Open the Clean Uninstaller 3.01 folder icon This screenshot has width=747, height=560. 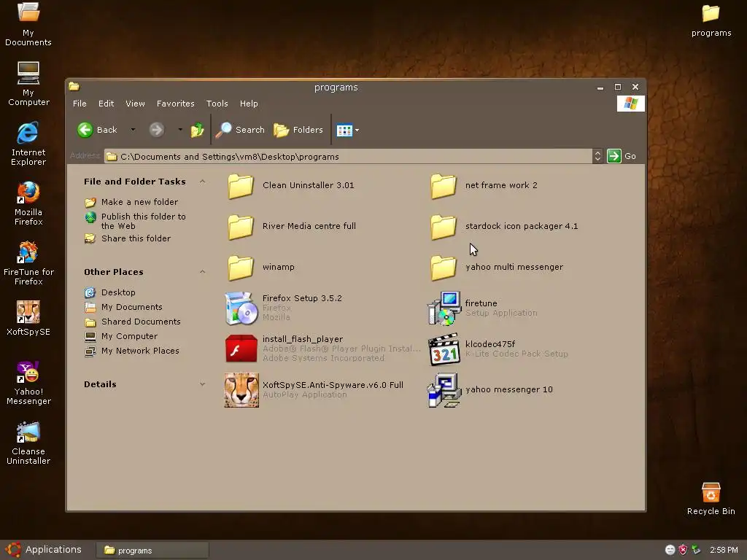(241, 186)
